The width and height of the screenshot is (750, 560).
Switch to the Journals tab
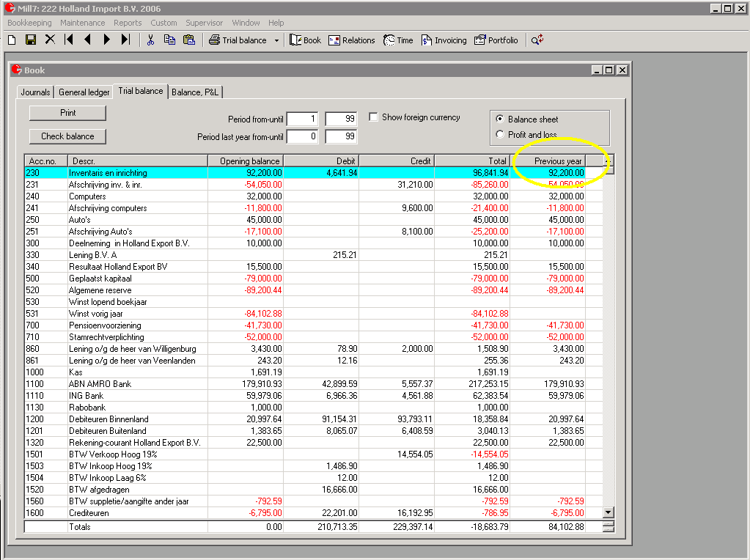(x=35, y=92)
